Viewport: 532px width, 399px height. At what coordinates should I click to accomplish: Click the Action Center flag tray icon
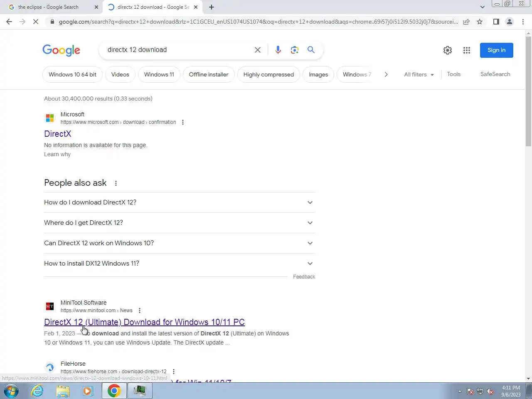click(x=470, y=392)
